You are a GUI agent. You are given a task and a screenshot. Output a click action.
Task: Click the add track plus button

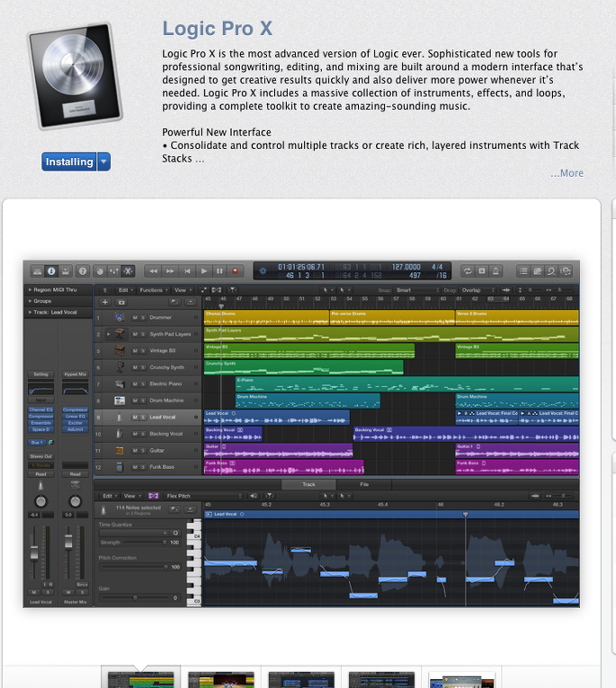pos(105,302)
